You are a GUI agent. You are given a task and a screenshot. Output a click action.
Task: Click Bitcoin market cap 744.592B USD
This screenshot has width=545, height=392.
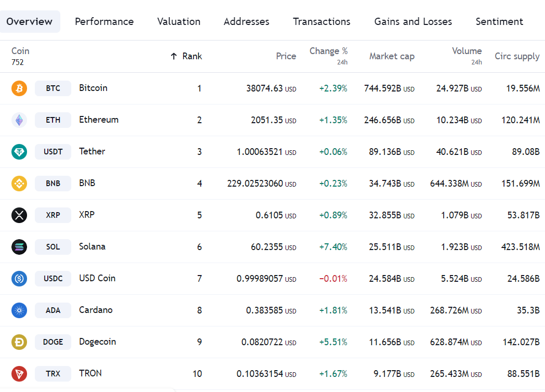point(390,88)
